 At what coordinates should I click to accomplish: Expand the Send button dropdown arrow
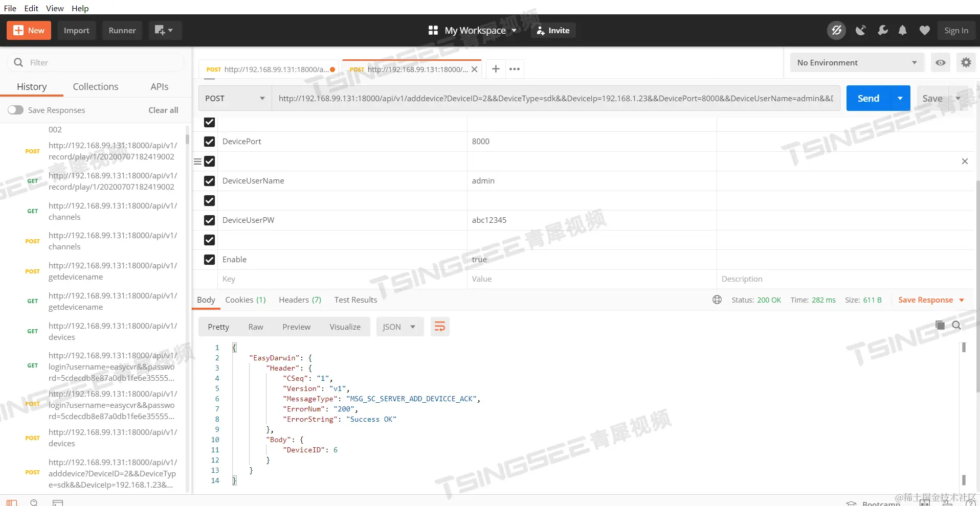pos(900,98)
